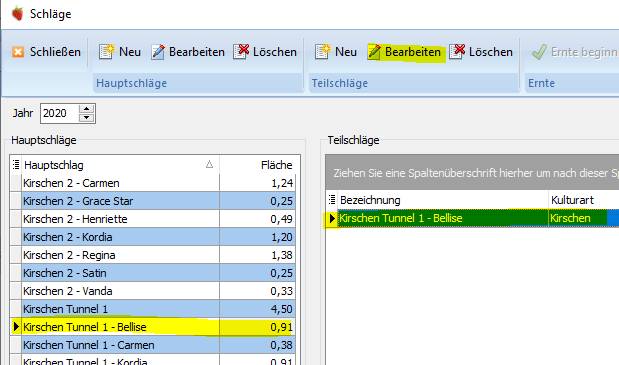Click the Schließen close icon
This screenshot has width=619, height=365.
(18, 52)
